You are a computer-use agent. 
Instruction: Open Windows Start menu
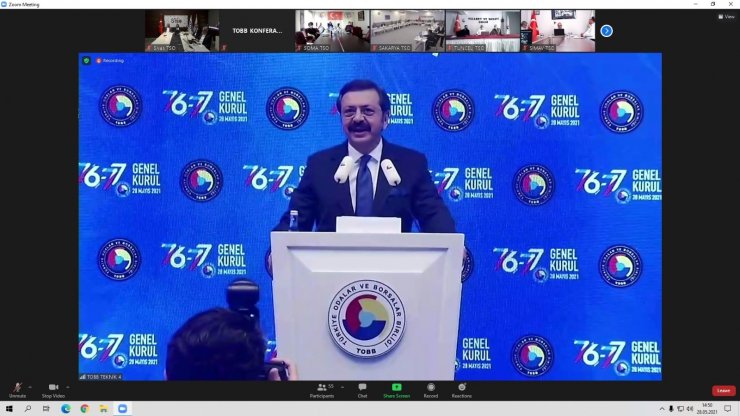9,408
